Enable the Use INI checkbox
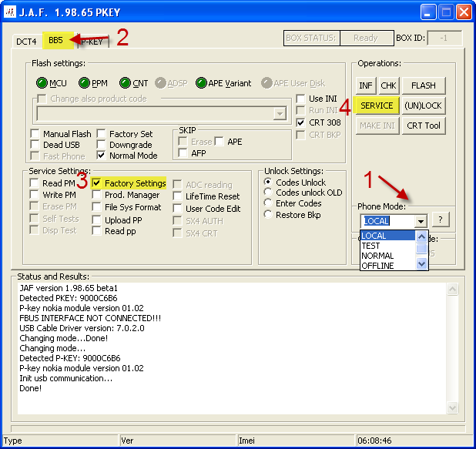The height and width of the screenshot is (449, 476). click(x=300, y=99)
